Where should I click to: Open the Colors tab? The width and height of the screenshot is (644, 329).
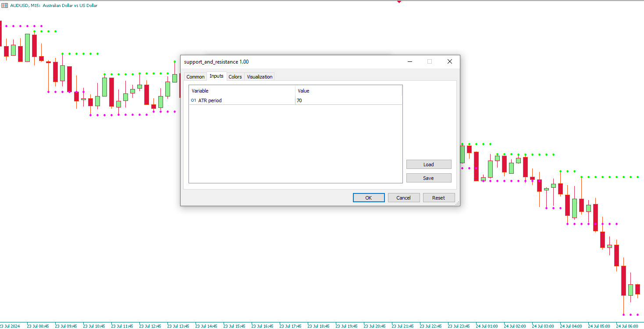click(235, 77)
